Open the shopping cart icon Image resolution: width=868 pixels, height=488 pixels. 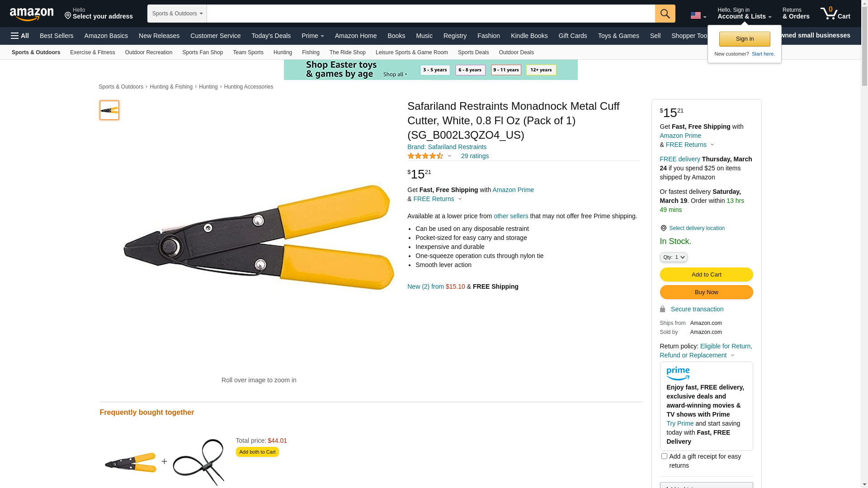click(835, 14)
